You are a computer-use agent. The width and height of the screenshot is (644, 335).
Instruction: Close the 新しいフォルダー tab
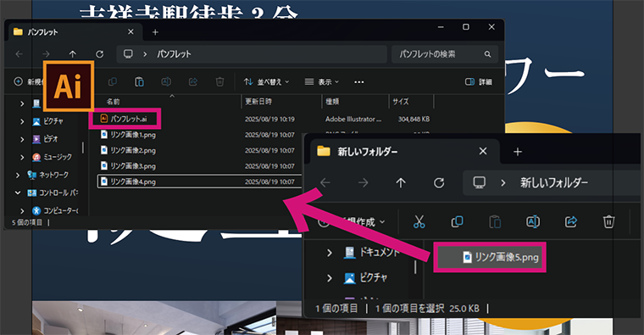(483, 151)
